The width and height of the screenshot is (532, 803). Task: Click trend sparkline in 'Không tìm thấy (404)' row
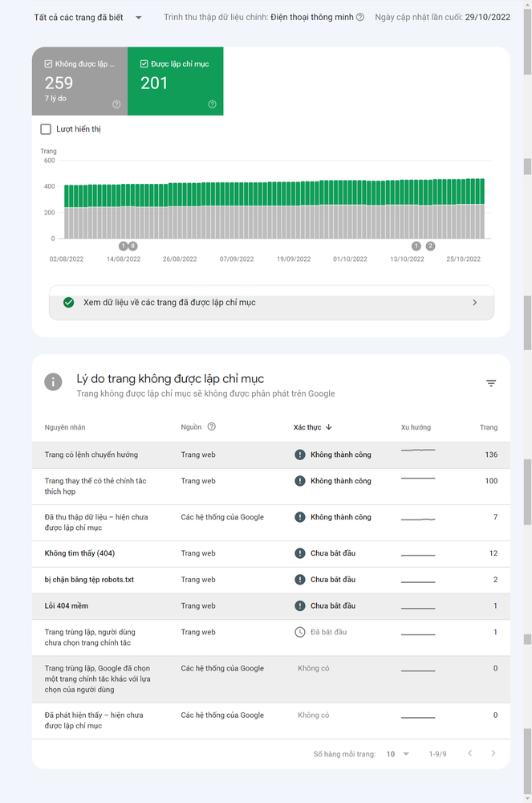(418, 555)
